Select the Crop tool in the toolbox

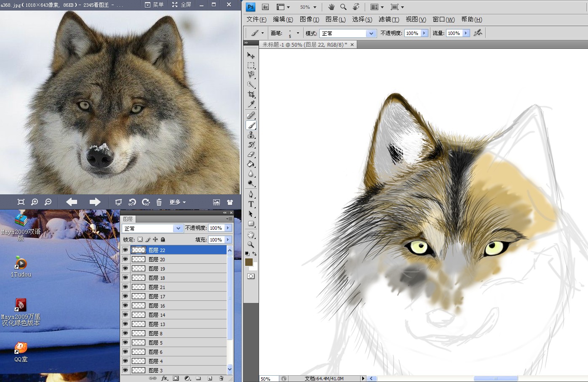[x=251, y=95]
